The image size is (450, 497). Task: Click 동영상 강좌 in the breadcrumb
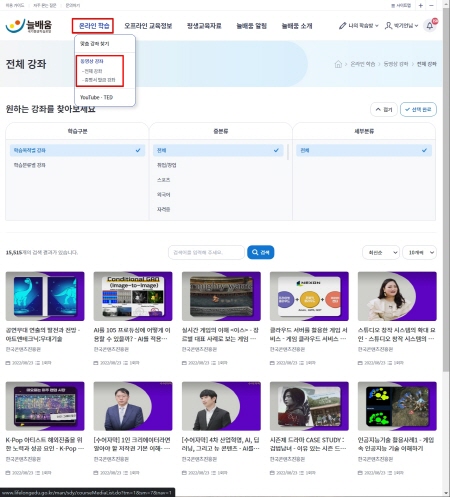[x=396, y=64]
